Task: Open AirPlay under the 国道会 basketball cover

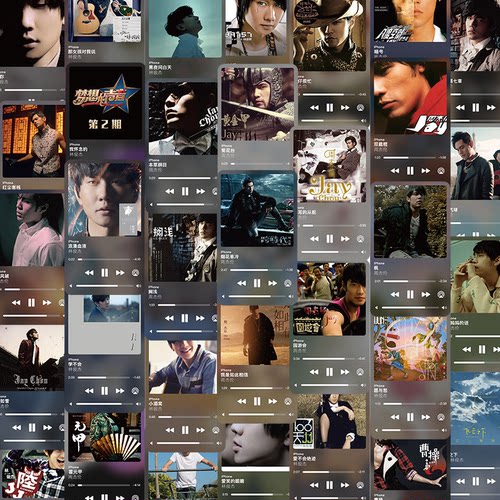Action: point(360,372)
